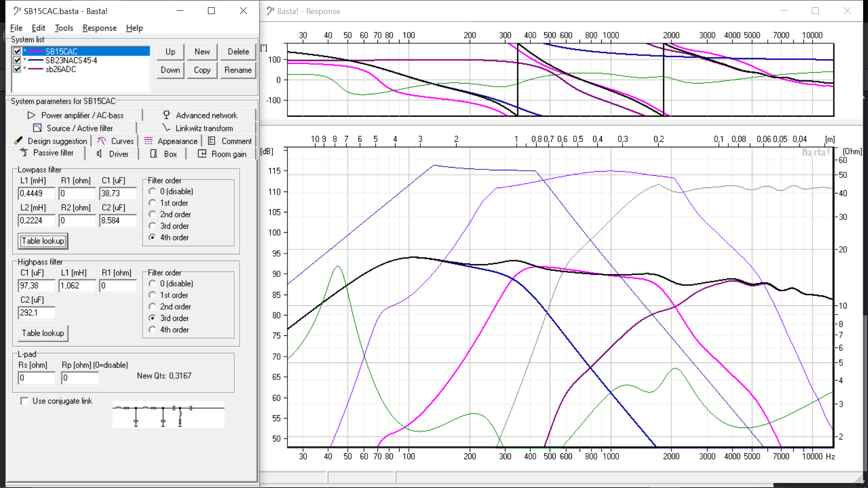Open the Help menu
The width and height of the screenshot is (868, 488).
point(134,28)
